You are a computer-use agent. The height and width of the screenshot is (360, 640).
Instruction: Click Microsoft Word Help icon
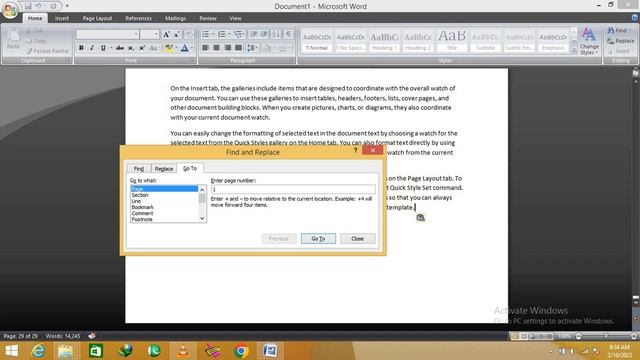(x=635, y=18)
